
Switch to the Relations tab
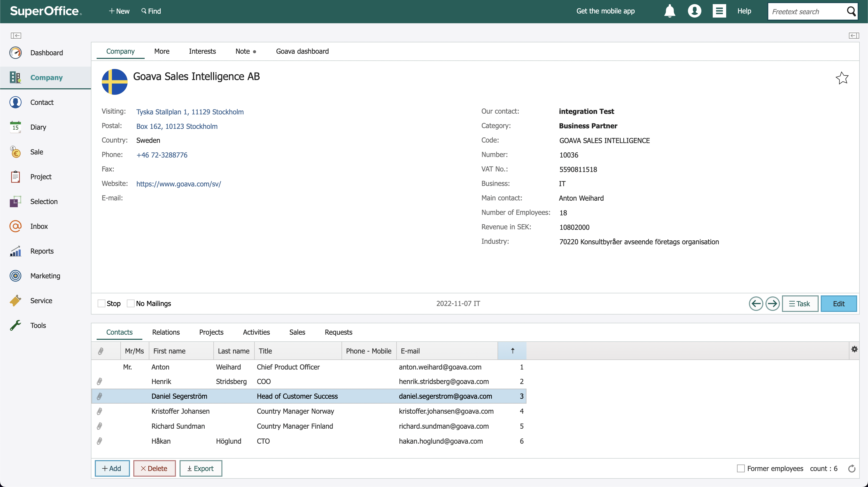tap(166, 332)
